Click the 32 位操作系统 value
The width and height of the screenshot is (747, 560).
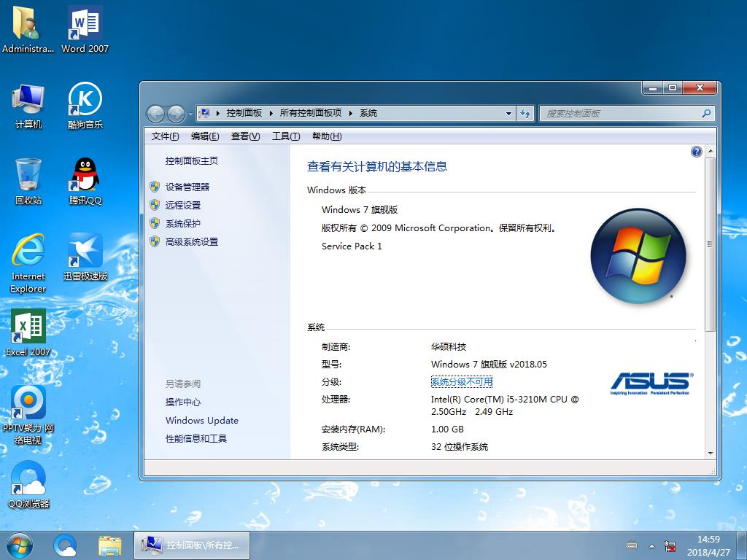pos(460,447)
